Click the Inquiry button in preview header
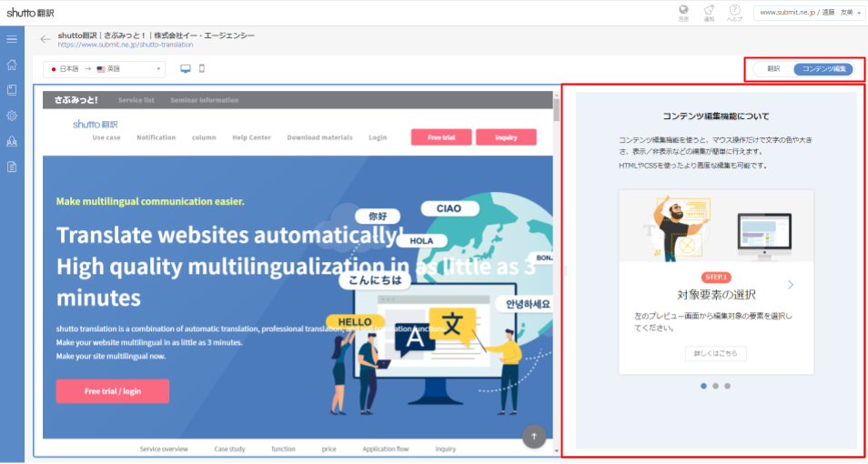 click(506, 137)
